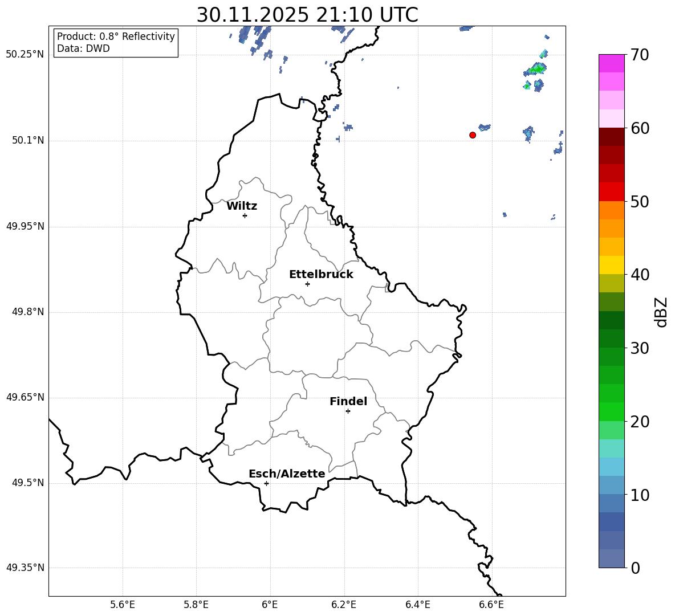Image resolution: width=675 pixels, height=616 pixels.
Task: Click the 70 tick on colorbar
Action: [x=640, y=55]
